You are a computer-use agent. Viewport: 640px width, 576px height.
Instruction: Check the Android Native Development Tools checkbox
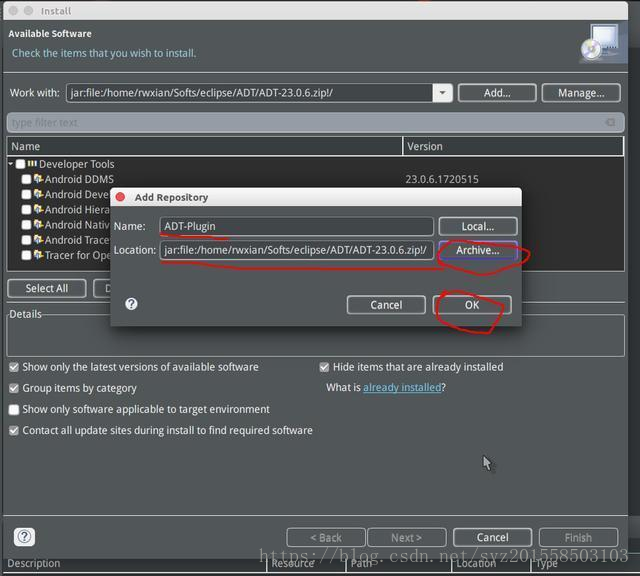(x=27, y=225)
